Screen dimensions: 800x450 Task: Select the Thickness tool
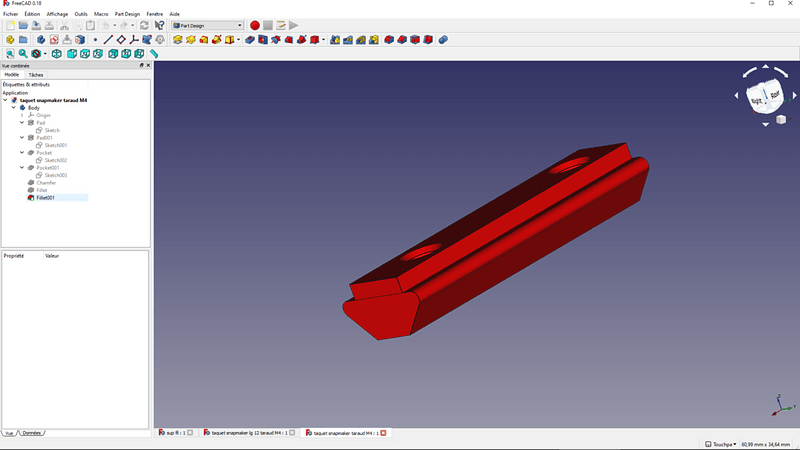428,40
